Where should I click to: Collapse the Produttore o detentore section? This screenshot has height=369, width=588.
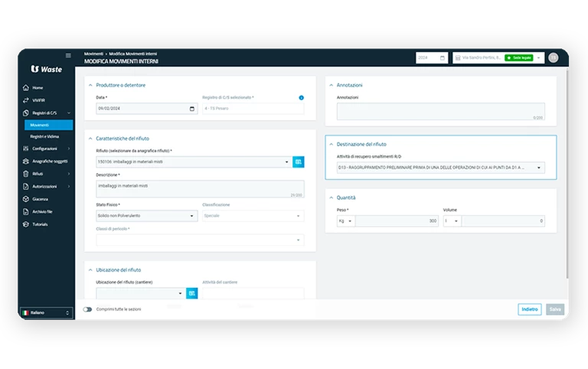90,85
